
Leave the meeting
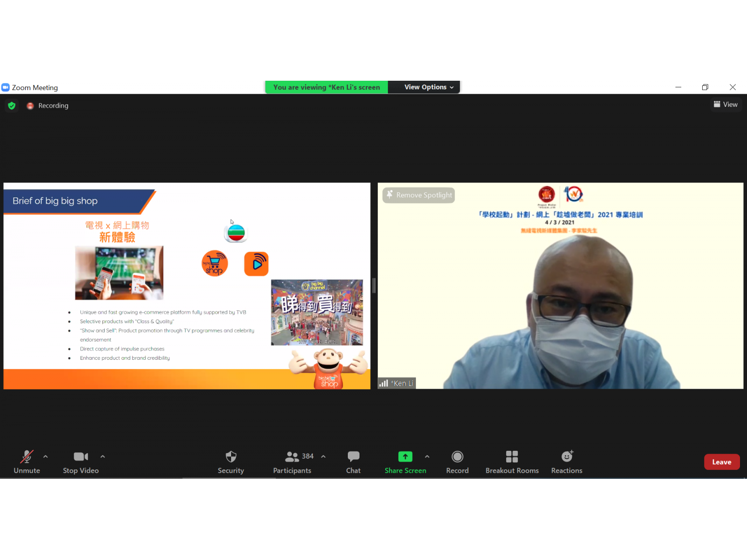coord(721,462)
